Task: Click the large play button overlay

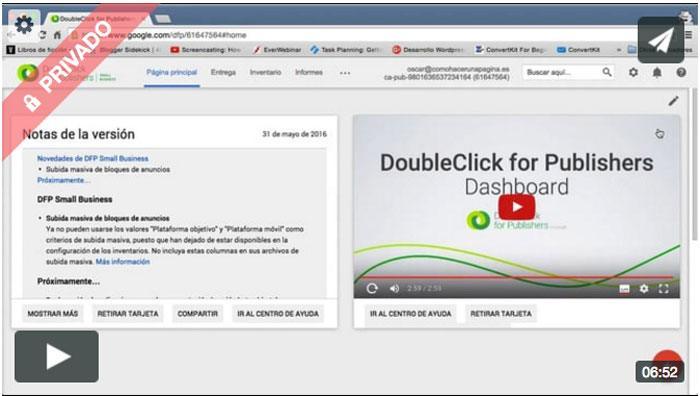Action: pos(57,356)
